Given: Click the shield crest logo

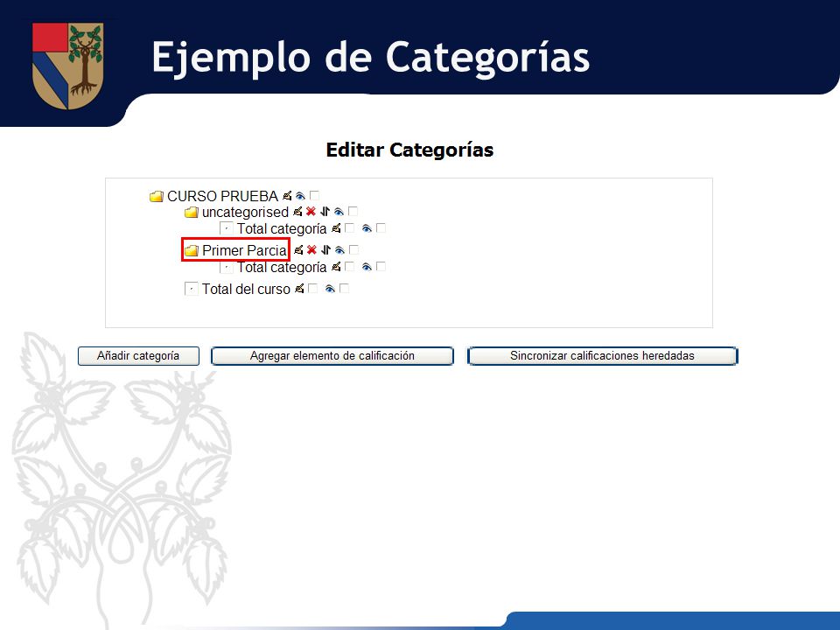Looking at the screenshot, I should (x=67, y=66).
